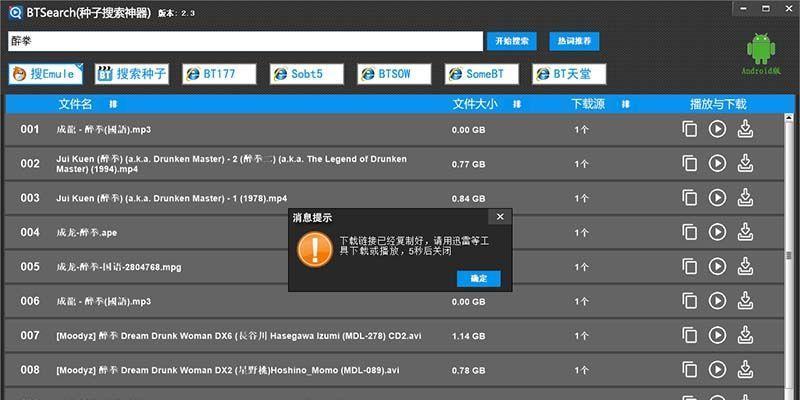Sort results by file name
Screen dimensions: 800x400
coord(113,104)
